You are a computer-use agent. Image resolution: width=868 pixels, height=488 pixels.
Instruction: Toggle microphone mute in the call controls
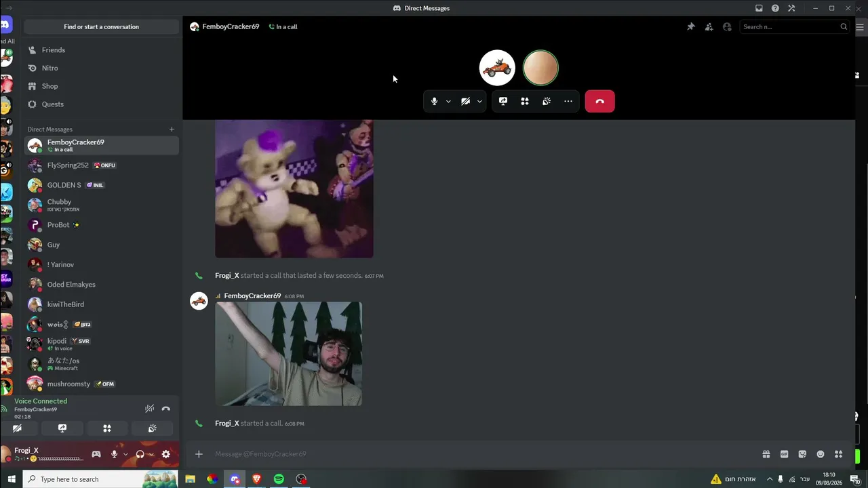434,101
